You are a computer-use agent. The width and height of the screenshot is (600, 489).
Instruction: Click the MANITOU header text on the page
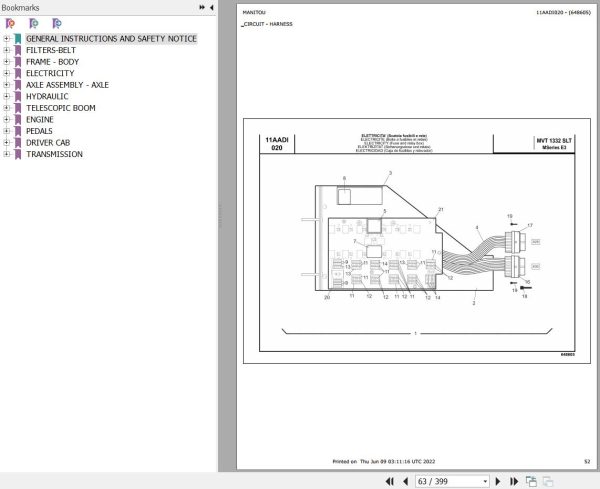[x=254, y=12]
